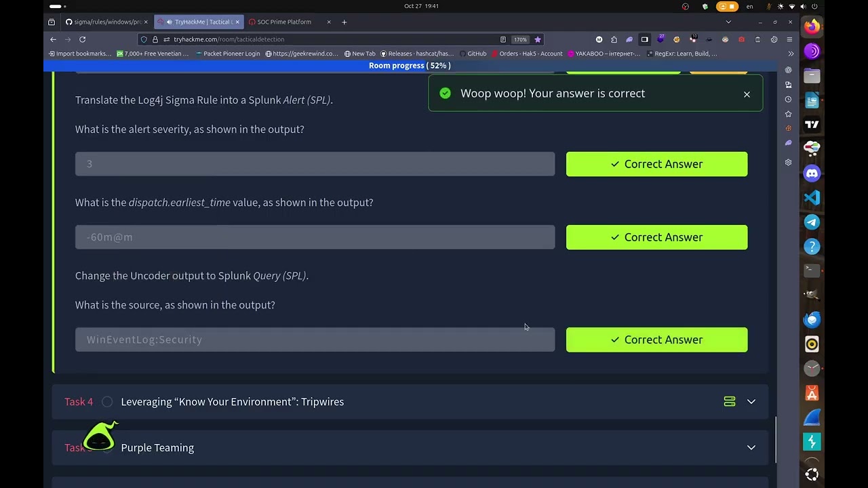The image size is (868, 488).
Task: Open the trash can extension icon
Action: pyautogui.click(x=757, y=39)
